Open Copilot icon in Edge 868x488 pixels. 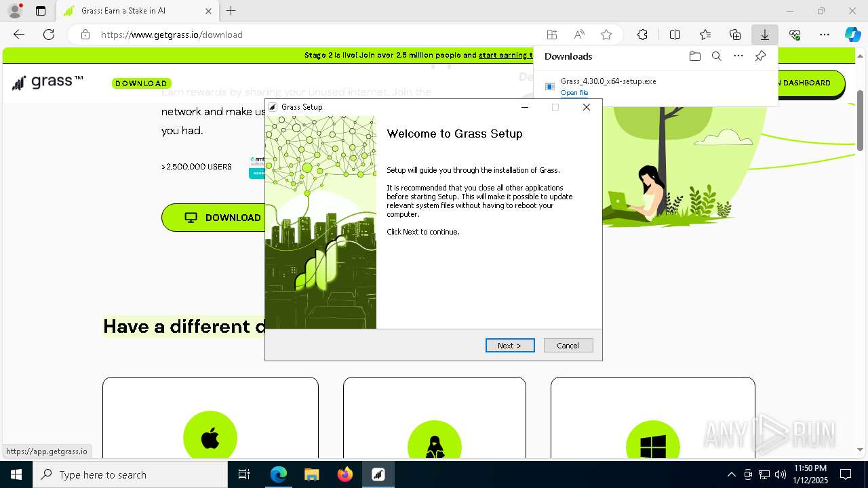pyautogui.click(x=852, y=35)
